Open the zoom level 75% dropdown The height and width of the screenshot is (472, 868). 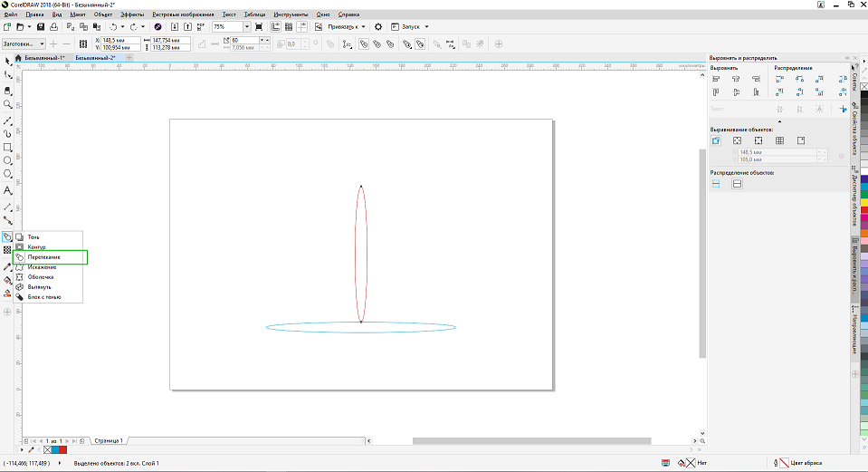247,26
